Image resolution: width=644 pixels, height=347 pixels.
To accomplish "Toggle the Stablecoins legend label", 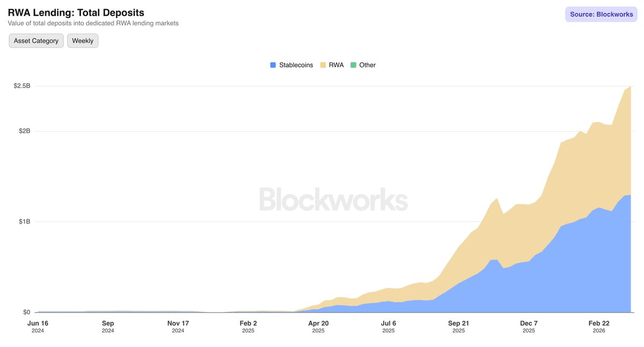I will tap(296, 65).
